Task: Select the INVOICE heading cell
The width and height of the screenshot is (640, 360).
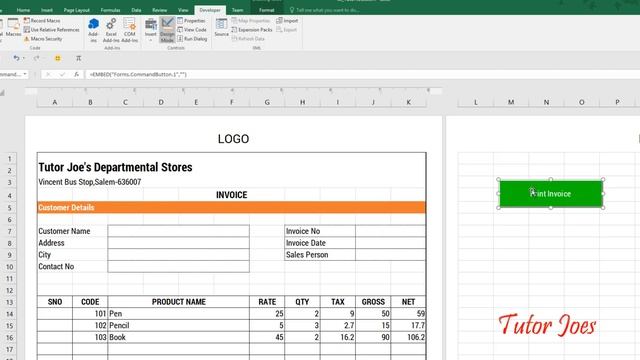Action: 231,195
